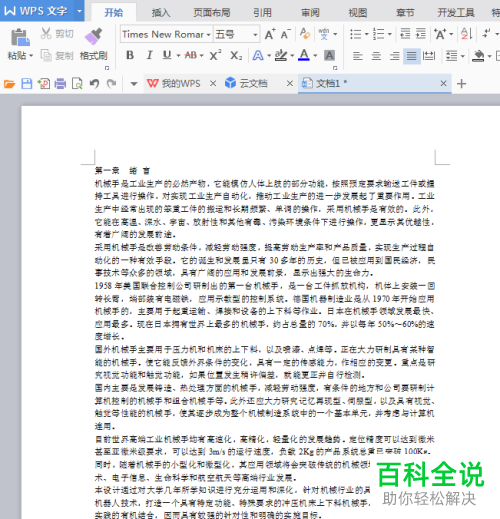Toggle subscript X₂ button
500x519 pixels.
pyautogui.click(x=236, y=56)
